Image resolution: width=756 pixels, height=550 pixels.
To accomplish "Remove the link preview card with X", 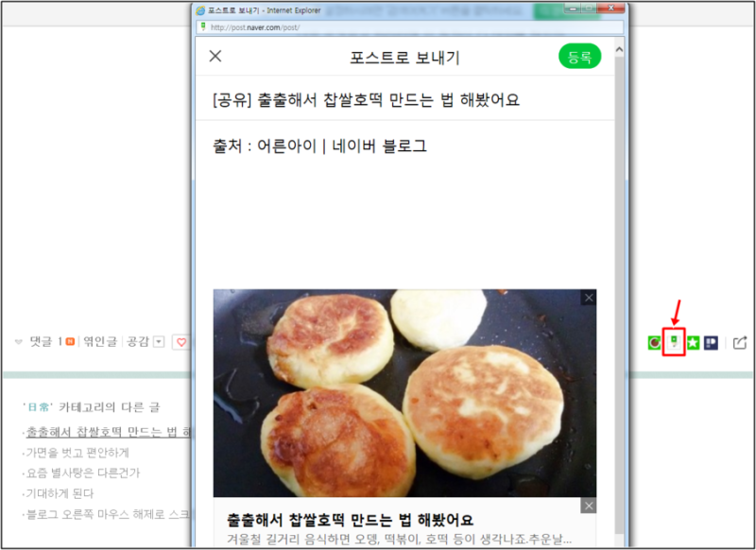I will [588, 506].
